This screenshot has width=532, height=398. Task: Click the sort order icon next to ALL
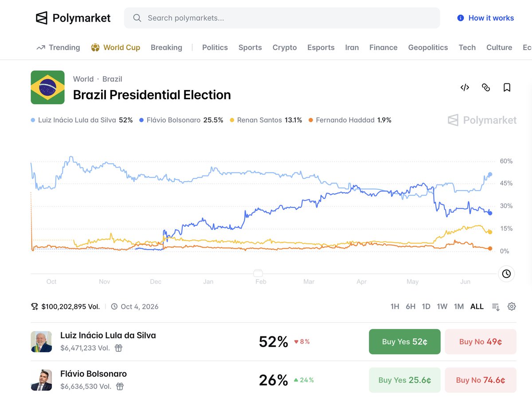[x=496, y=307]
